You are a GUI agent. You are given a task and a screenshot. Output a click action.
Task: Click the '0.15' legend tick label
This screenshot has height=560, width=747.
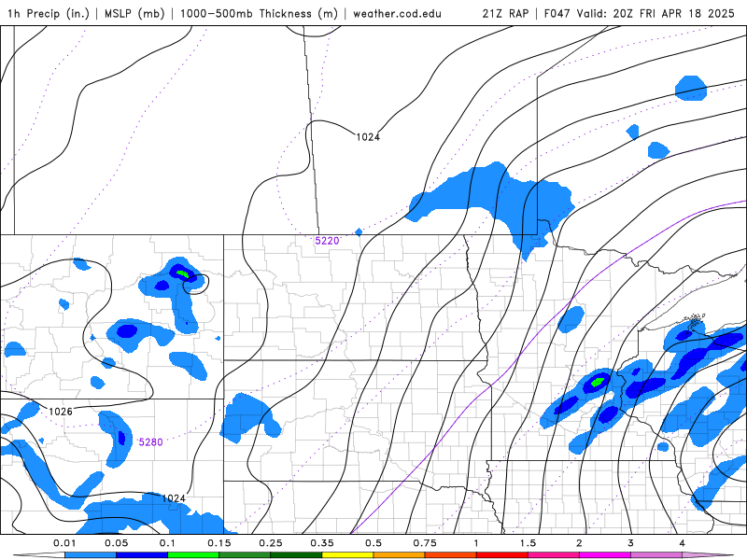(219, 543)
